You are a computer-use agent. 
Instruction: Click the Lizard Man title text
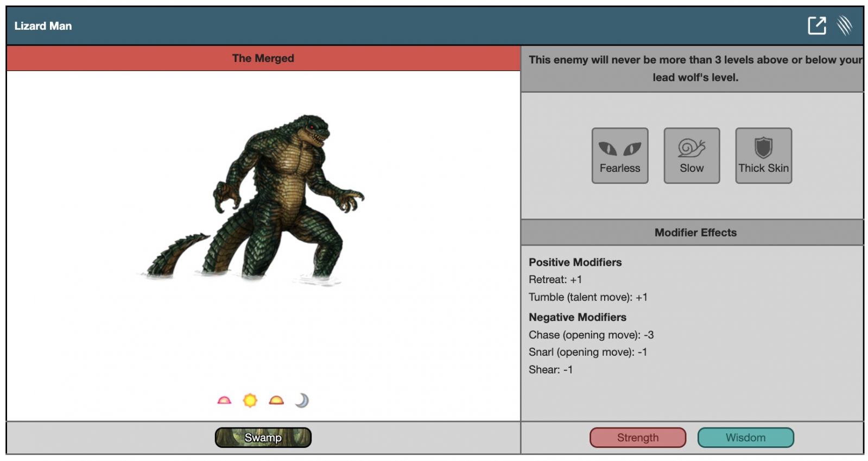click(x=43, y=26)
